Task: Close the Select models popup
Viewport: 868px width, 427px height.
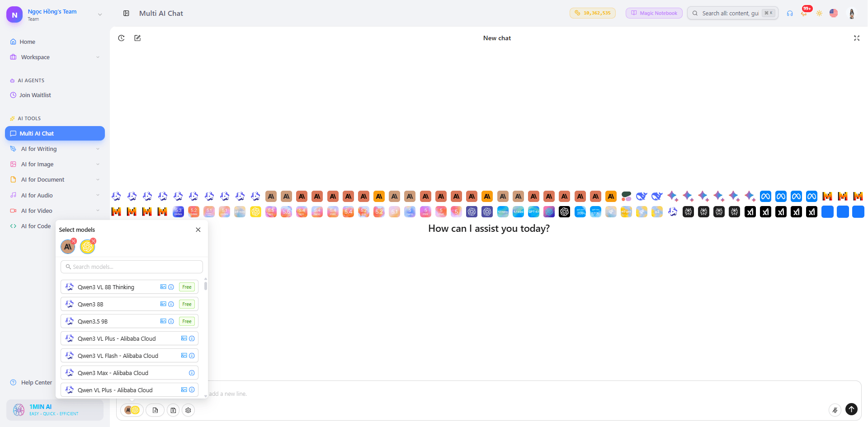Action: point(198,230)
